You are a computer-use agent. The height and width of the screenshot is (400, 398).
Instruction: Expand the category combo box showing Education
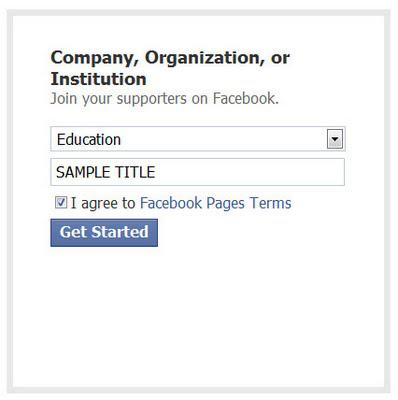click(x=198, y=139)
